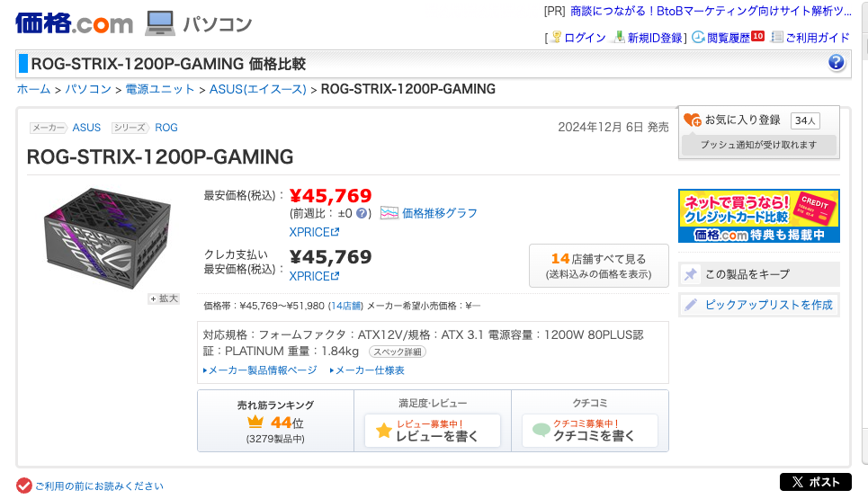Open 価格推移グラフ link
Screen dimensions: 868x499
coord(440,214)
